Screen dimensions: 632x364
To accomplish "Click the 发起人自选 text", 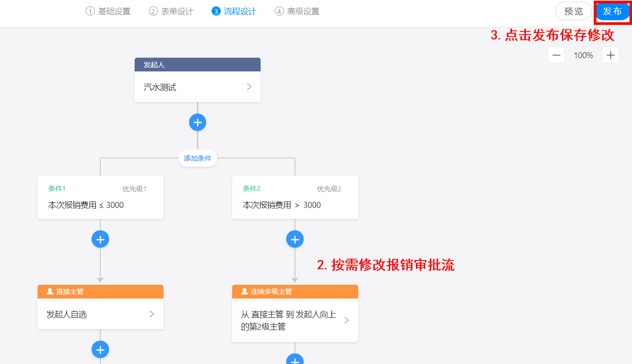I will tap(66, 315).
